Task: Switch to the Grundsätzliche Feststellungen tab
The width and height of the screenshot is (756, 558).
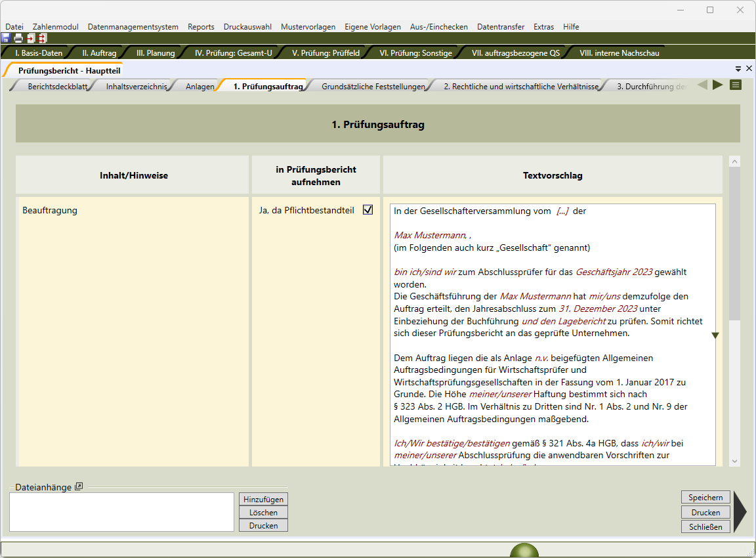Action: point(373,86)
